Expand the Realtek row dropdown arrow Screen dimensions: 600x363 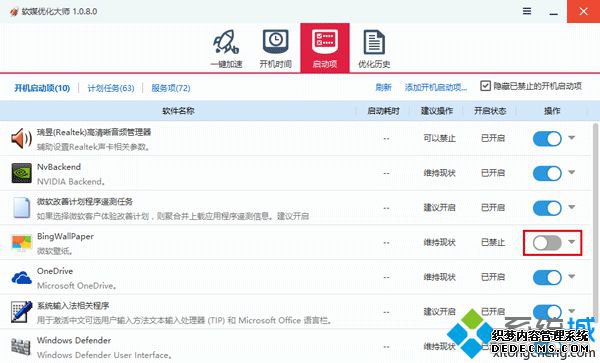(x=572, y=138)
